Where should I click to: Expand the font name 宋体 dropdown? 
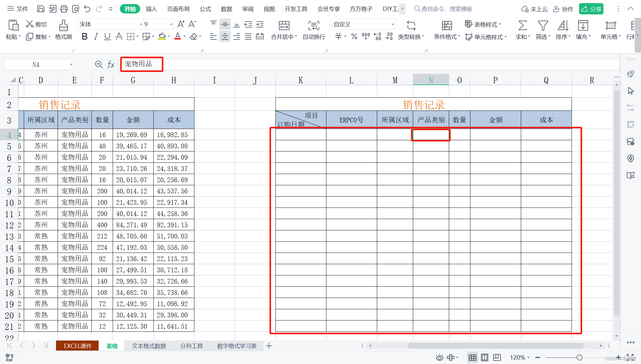(x=141, y=24)
